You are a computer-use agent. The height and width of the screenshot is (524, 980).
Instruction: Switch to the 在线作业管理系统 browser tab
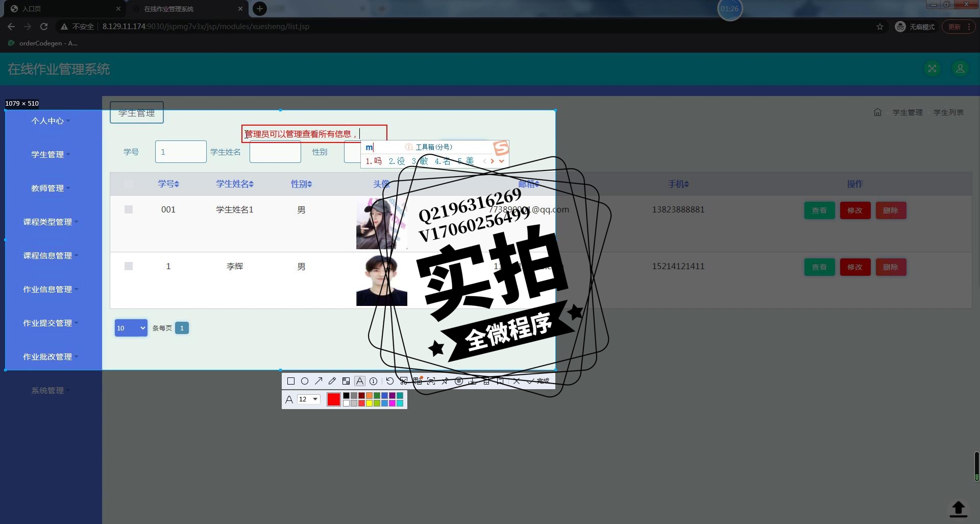[x=187, y=9]
